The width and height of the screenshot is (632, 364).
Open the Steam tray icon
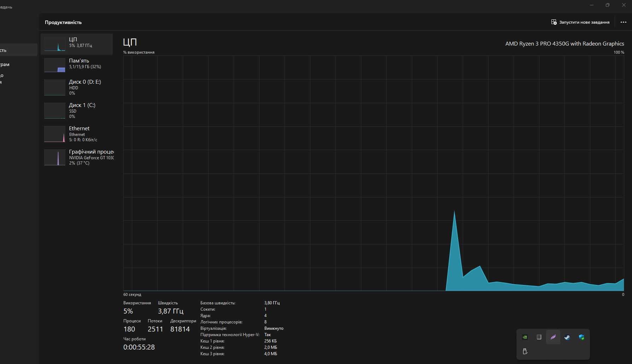click(x=567, y=337)
